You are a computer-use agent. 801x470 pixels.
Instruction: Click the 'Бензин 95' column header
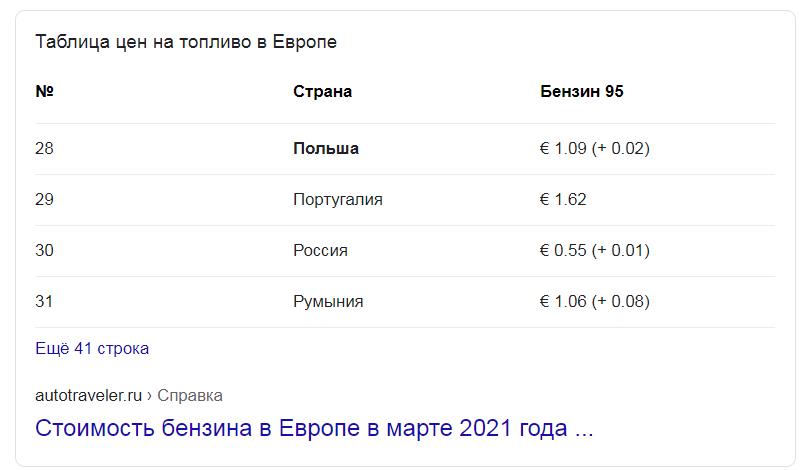point(582,91)
